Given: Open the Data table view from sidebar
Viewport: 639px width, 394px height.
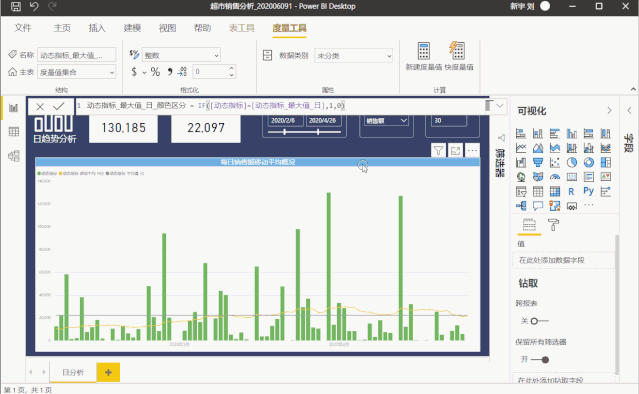Looking at the screenshot, I should 13,132.
